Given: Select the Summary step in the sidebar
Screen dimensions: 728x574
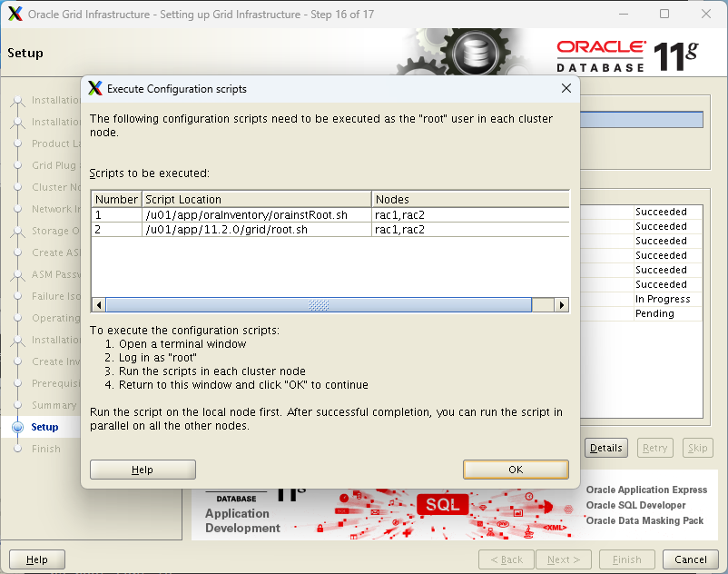Looking at the screenshot, I should (54, 405).
